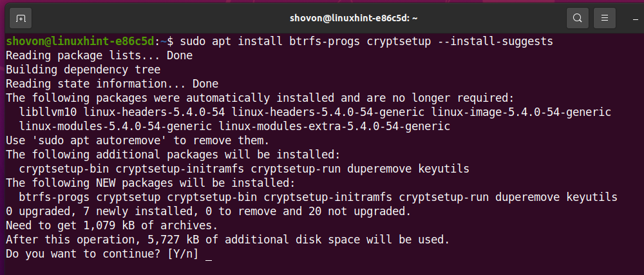The image size is (644, 275).
Task: Click the 'Reading package lists... Done' line
Action: point(90,55)
